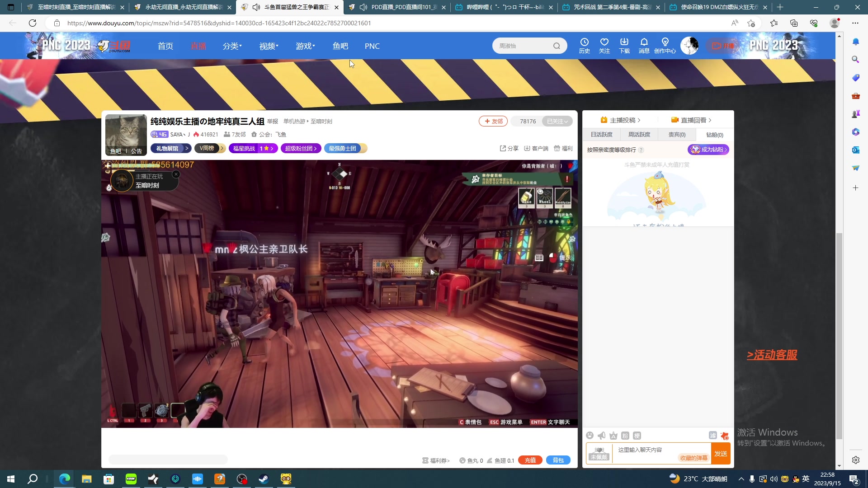Close the 主播正在玩 game card overlay
Image resolution: width=868 pixels, height=488 pixels.
click(x=176, y=174)
